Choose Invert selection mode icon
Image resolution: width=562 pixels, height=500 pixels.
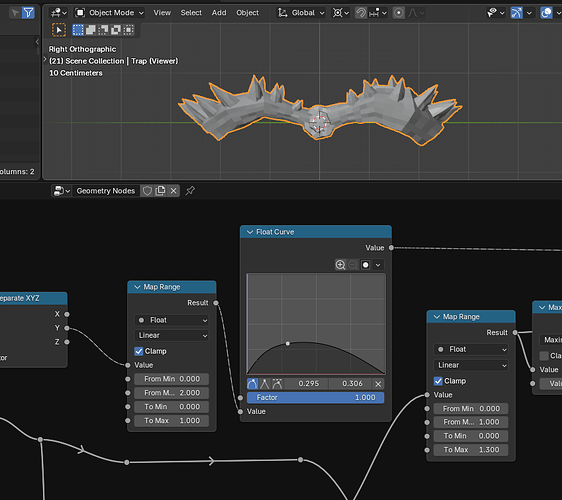[x=116, y=30]
